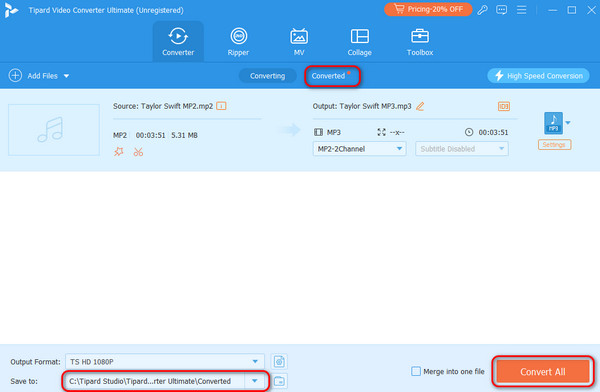
Task: Click the Pricing-20% OFF button
Action: point(428,9)
